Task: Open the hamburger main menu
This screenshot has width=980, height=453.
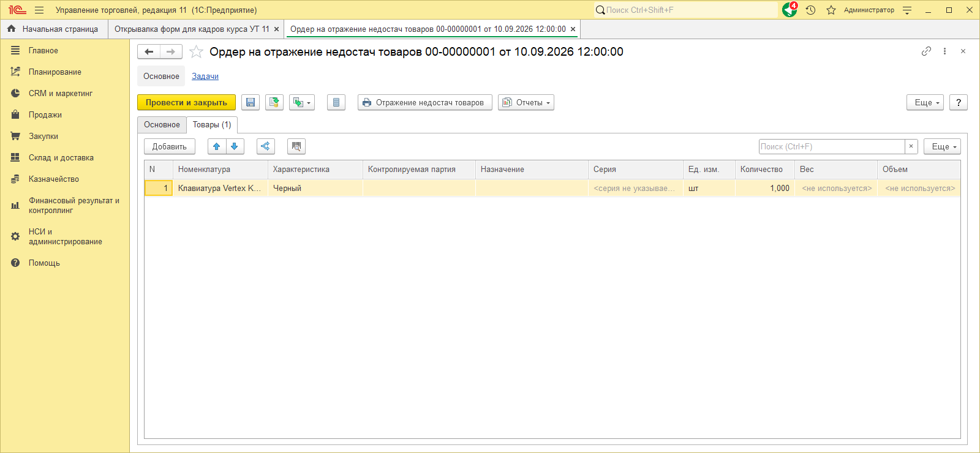Action: coord(39,10)
